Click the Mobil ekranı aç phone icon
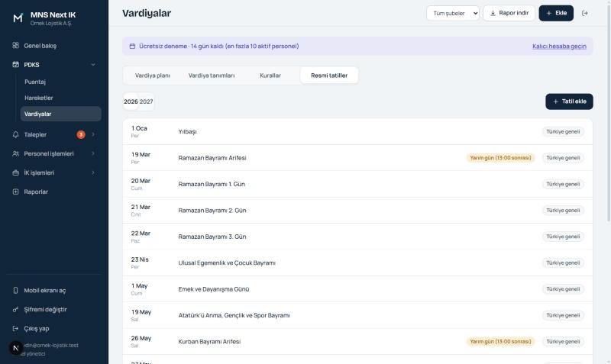The width and height of the screenshot is (611, 364). pos(15,290)
